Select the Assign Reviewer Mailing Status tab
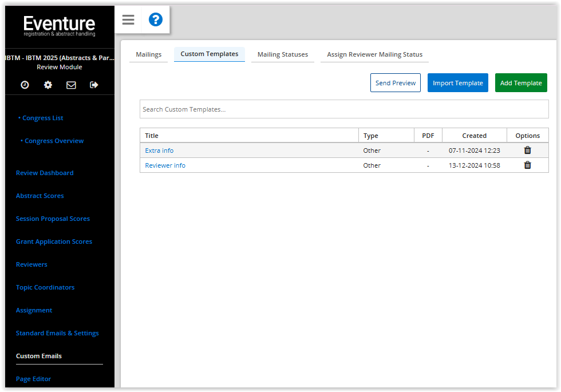The height and width of the screenshot is (392, 561). 374,54
